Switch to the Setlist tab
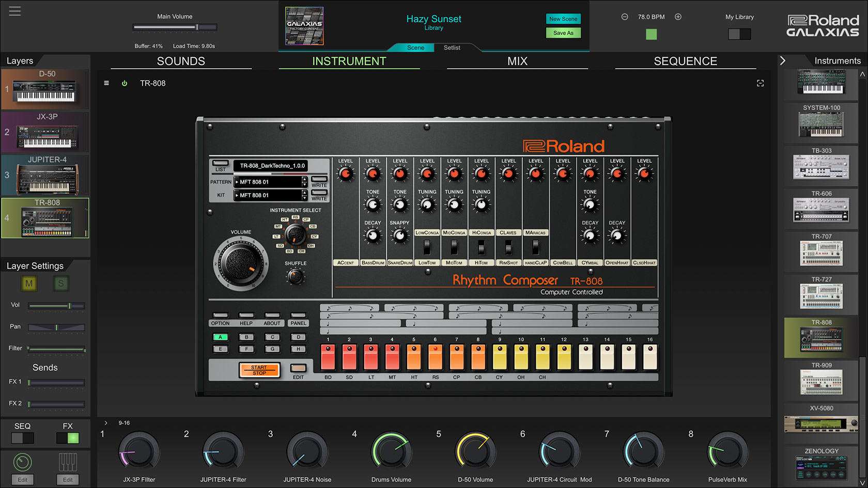The height and width of the screenshot is (488, 868). click(452, 48)
